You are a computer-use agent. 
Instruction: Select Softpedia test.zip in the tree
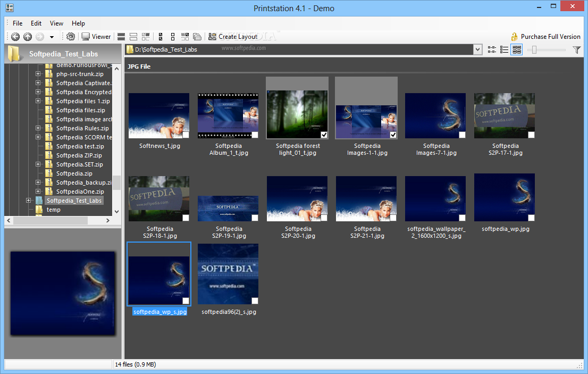pos(80,146)
